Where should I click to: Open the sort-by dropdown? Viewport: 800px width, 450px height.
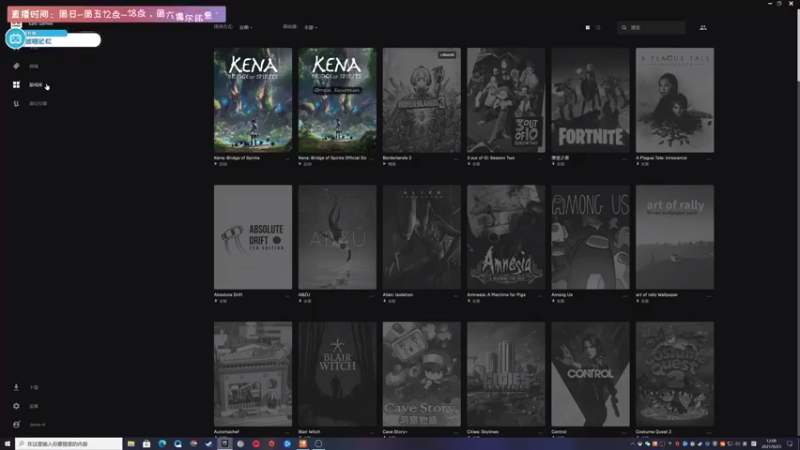246,28
